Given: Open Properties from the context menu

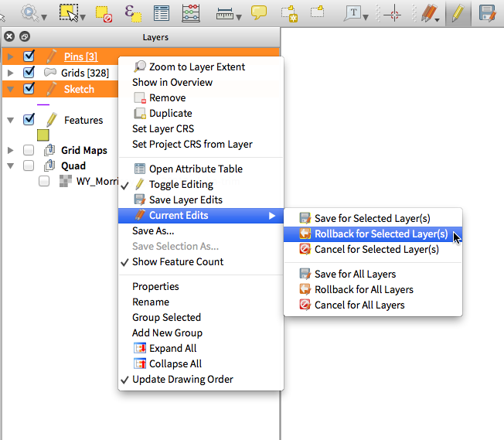Looking at the screenshot, I should pyautogui.click(x=155, y=286).
